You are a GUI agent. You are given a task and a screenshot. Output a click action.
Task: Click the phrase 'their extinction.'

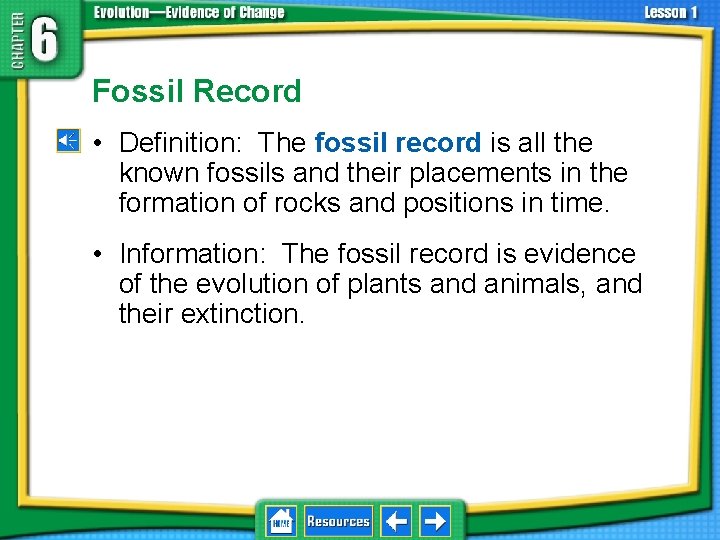(212, 314)
